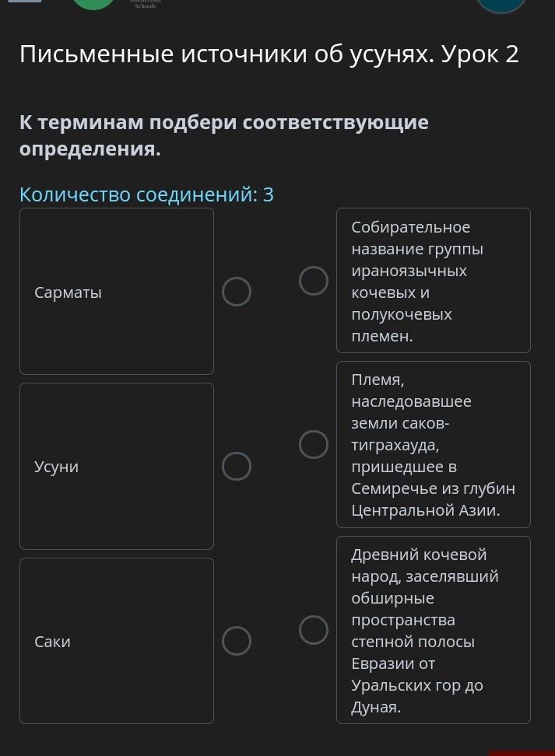Select the connector circle next to Сарматы

pos(237,292)
